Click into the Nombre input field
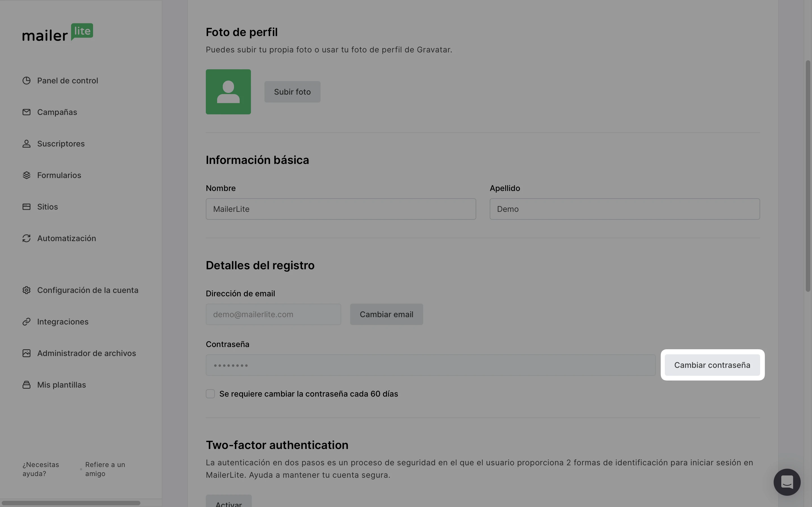 tap(341, 209)
